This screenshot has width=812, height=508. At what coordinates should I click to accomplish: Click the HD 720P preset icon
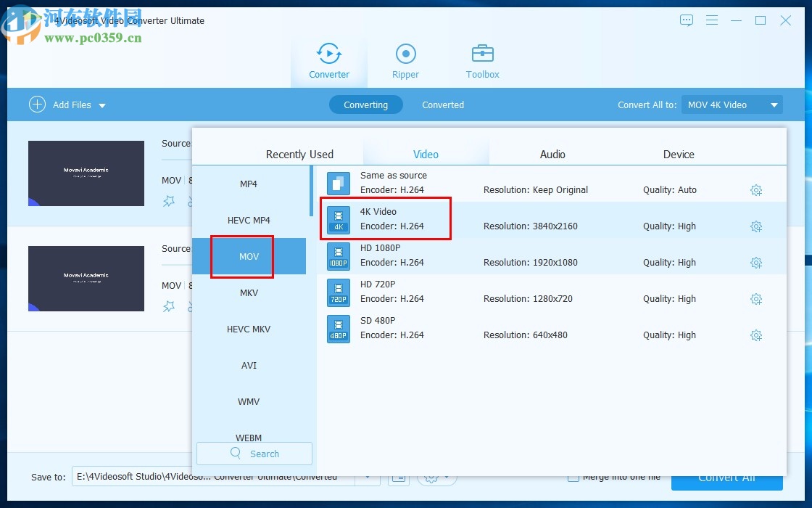click(338, 292)
